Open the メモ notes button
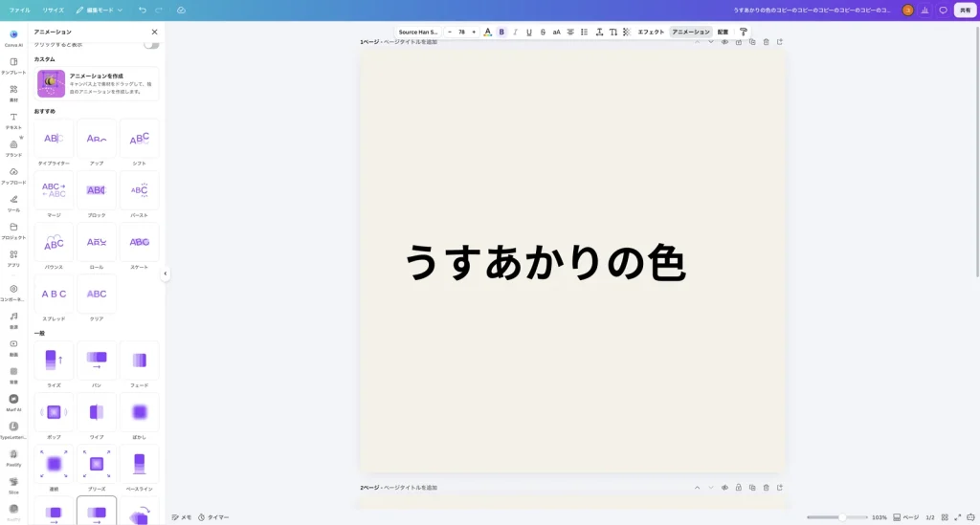Viewport: 980px width, 525px height. (x=182, y=517)
